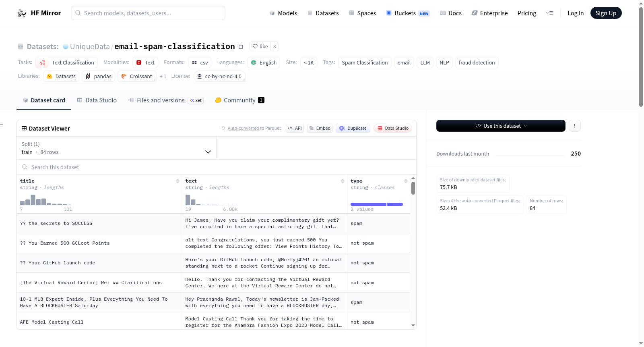Open the Dataset card tab
This screenshot has height=347, width=644.
click(x=44, y=100)
